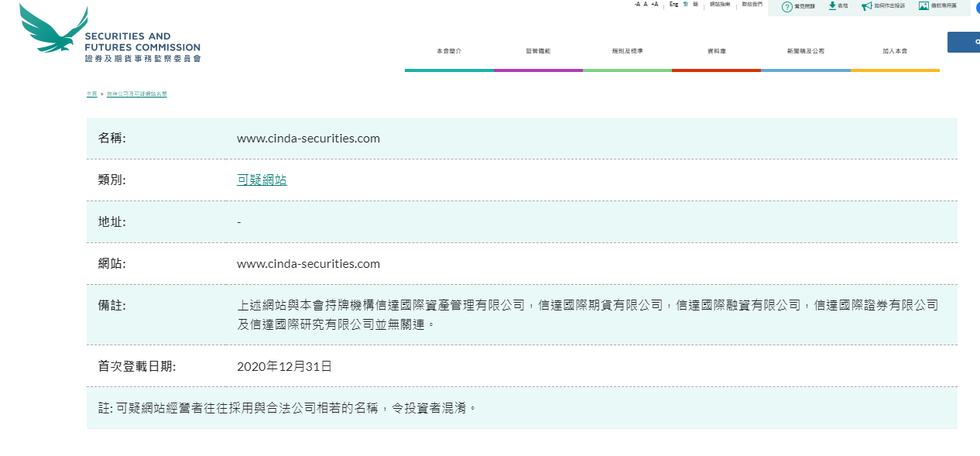Click the 可疑網站 category link
The width and height of the screenshot is (980, 456).
click(x=262, y=180)
